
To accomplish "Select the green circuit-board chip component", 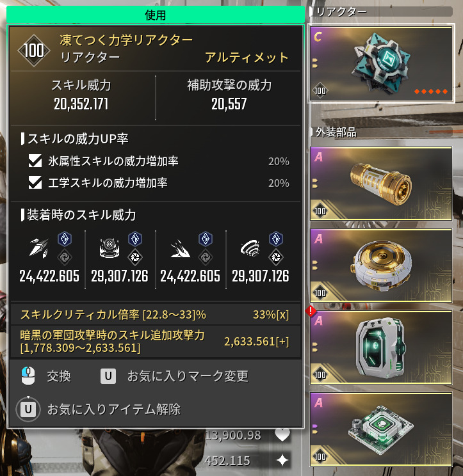I will 381,429.
